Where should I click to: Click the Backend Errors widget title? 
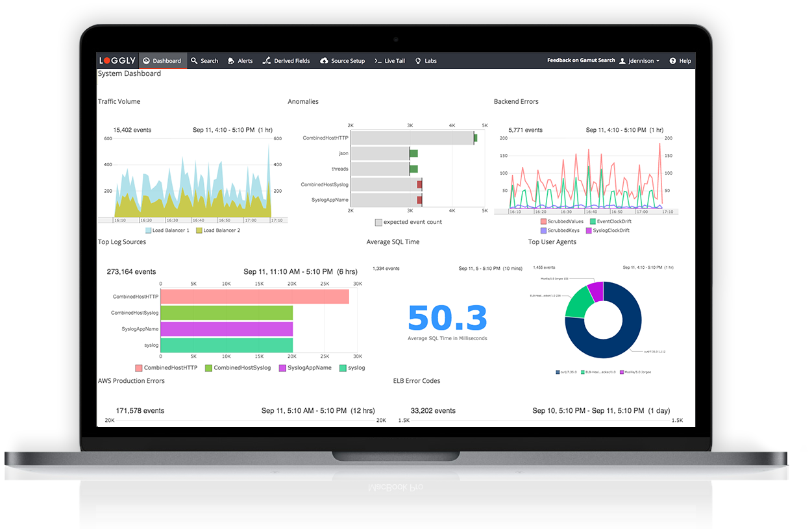(516, 101)
